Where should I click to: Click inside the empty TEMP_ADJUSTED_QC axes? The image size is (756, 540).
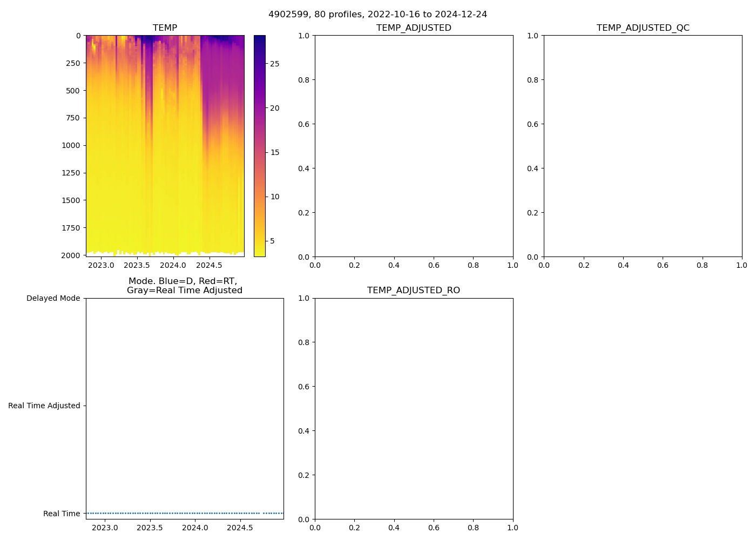tap(643, 146)
